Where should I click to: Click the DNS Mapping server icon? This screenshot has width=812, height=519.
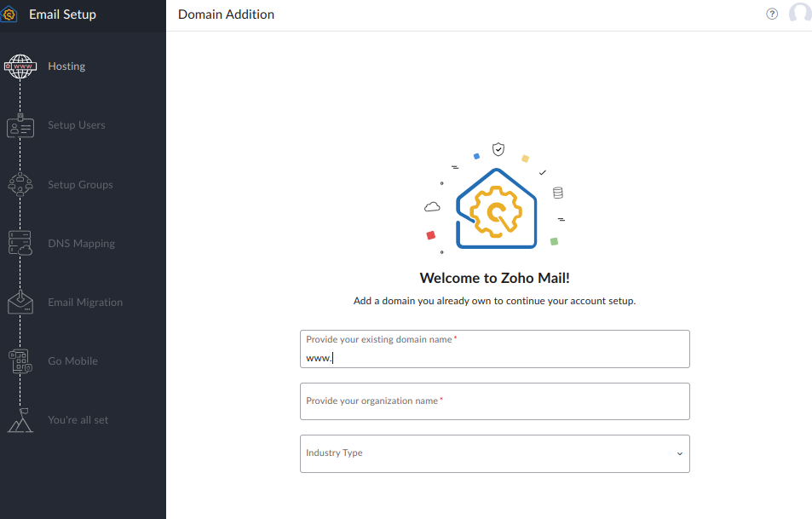20,244
